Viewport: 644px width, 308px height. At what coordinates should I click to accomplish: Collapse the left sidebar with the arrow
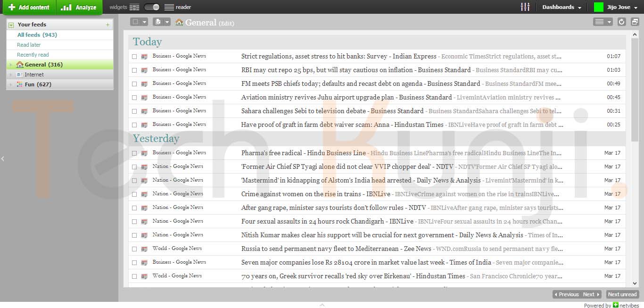[2, 159]
